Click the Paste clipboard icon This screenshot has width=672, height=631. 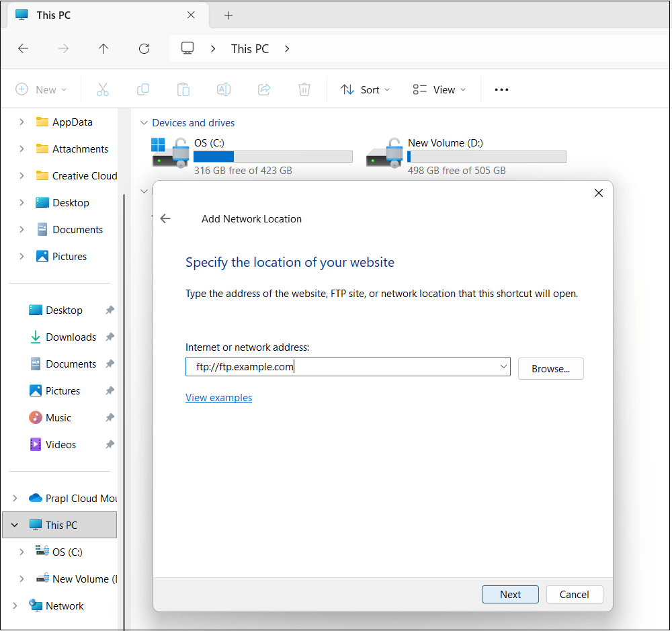tap(183, 89)
